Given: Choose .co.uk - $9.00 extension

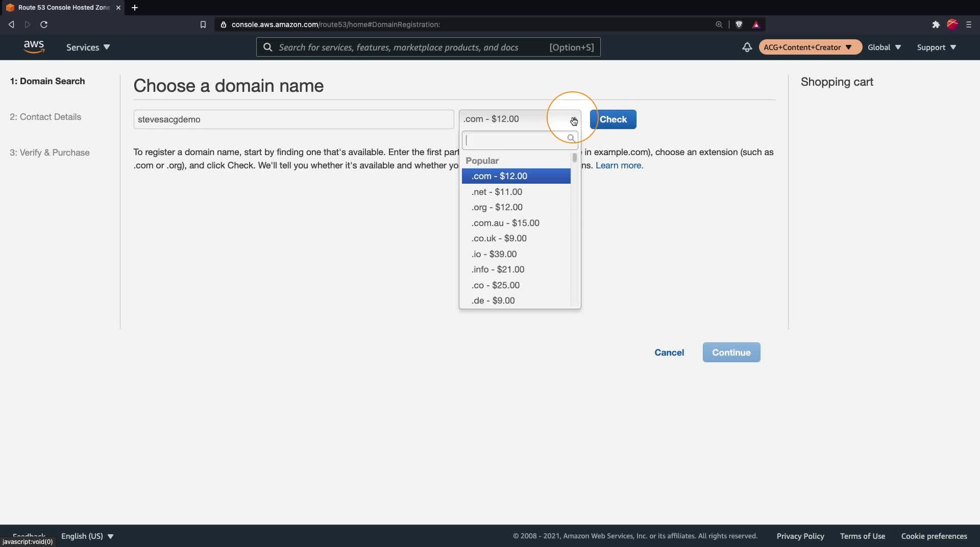Looking at the screenshot, I should [x=516, y=238].
